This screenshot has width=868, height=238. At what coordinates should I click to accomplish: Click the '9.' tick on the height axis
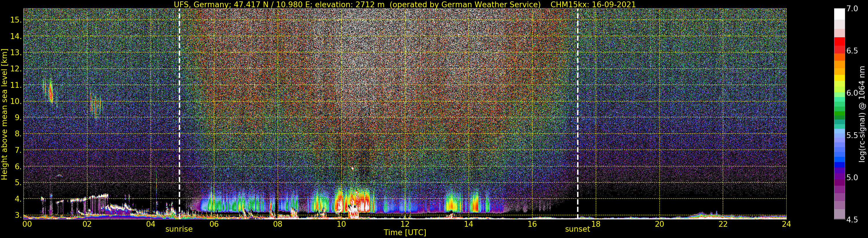click(x=18, y=118)
